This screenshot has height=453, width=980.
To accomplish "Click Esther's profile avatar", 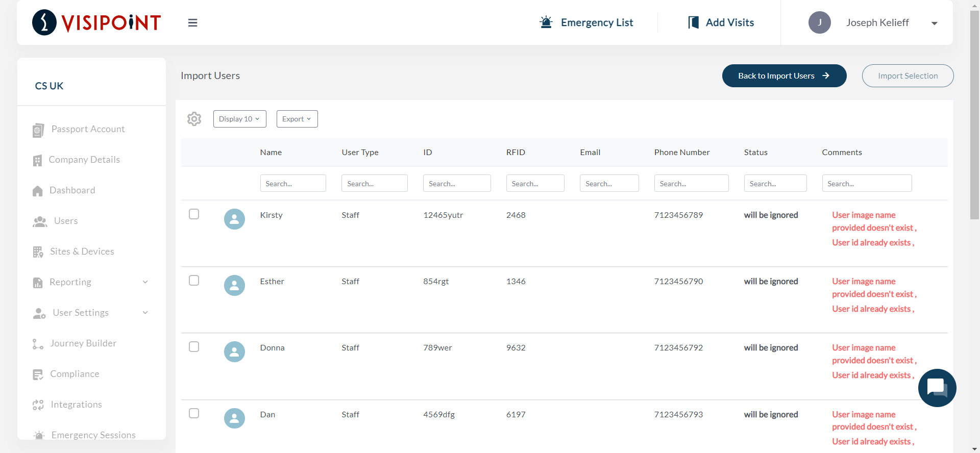I will click(234, 285).
